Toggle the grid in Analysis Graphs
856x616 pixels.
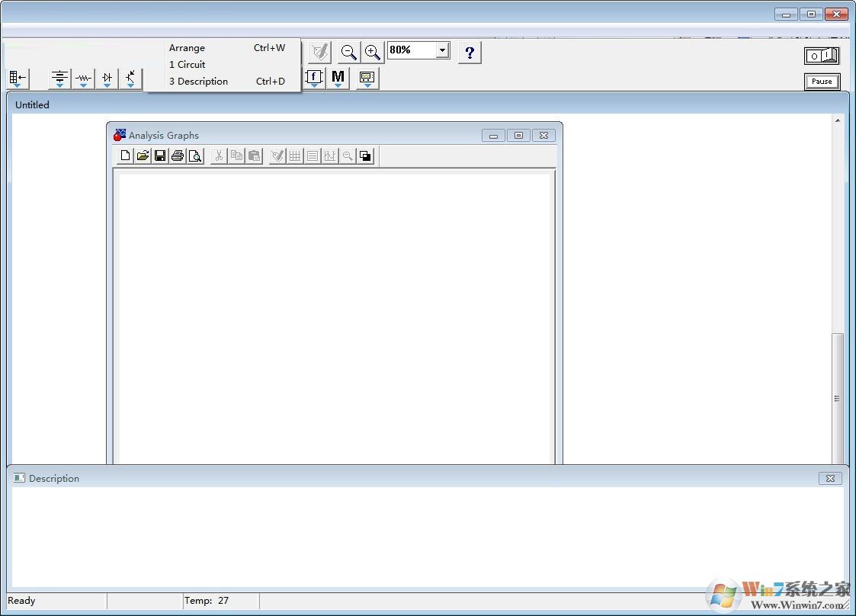point(295,156)
